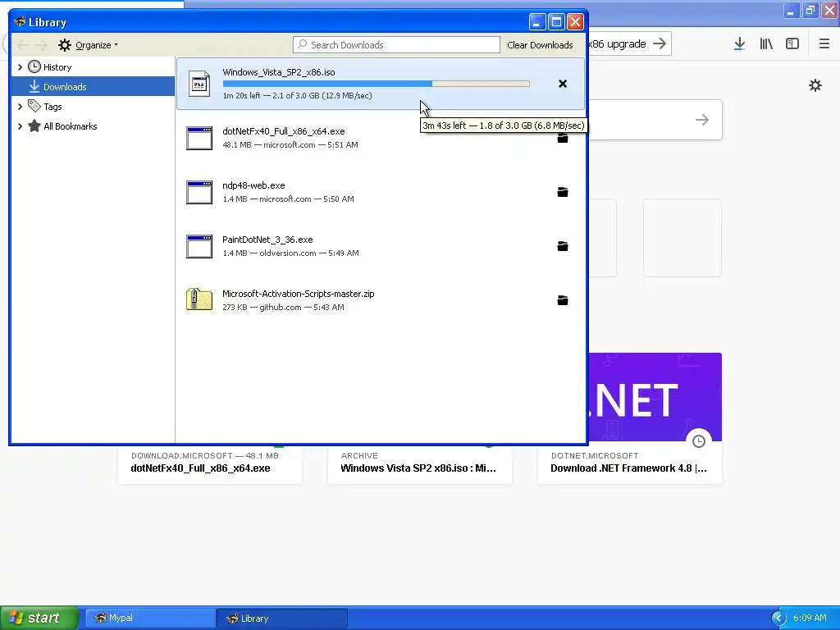Toggle the browser sidebar icon
The height and width of the screenshot is (630, 840).
pos(792,44)
